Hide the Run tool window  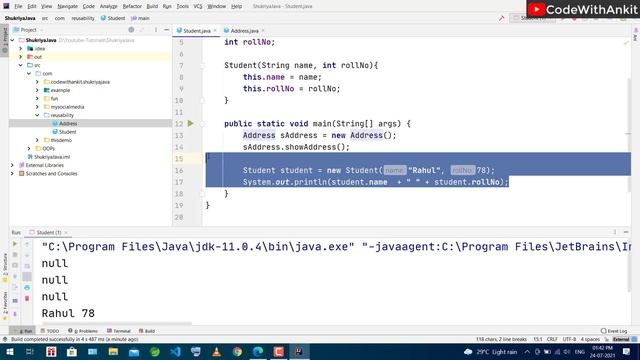click(x=626, y=232)
